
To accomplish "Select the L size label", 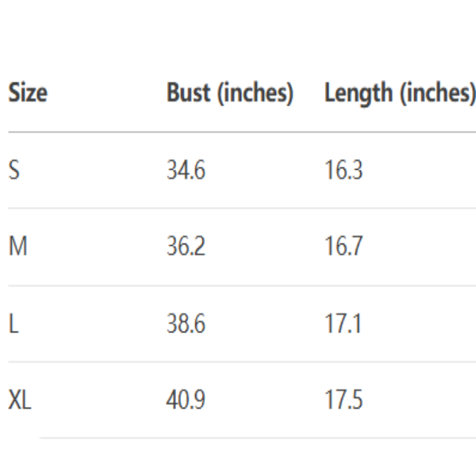I will pos(12,324).
